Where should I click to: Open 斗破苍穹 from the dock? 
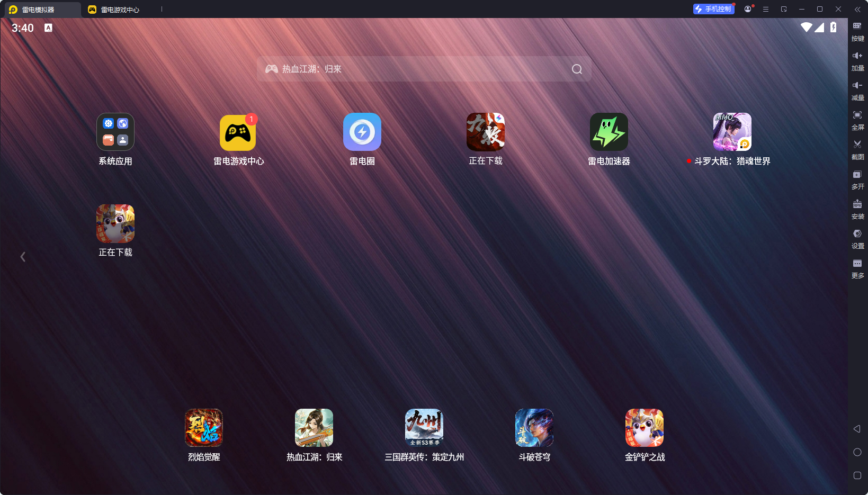click(534, 428)
